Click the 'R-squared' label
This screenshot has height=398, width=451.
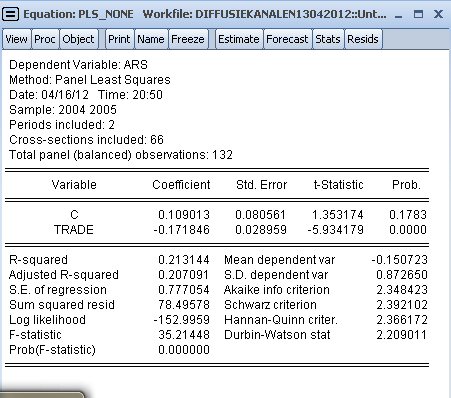38,260
